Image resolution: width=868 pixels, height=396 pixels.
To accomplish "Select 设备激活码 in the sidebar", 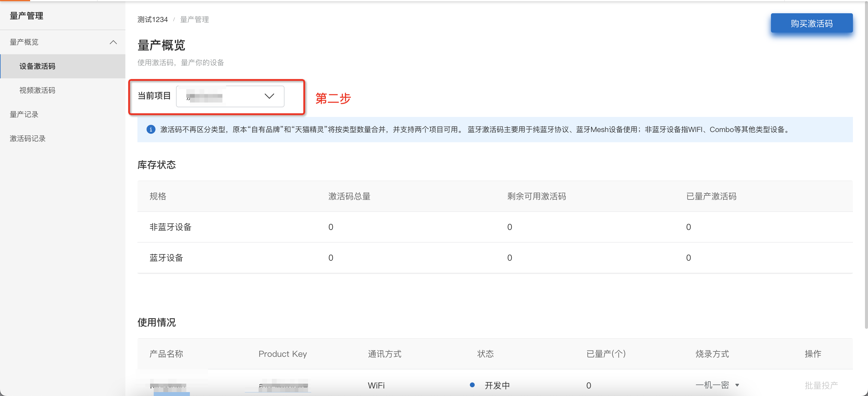I will (63, 66).
